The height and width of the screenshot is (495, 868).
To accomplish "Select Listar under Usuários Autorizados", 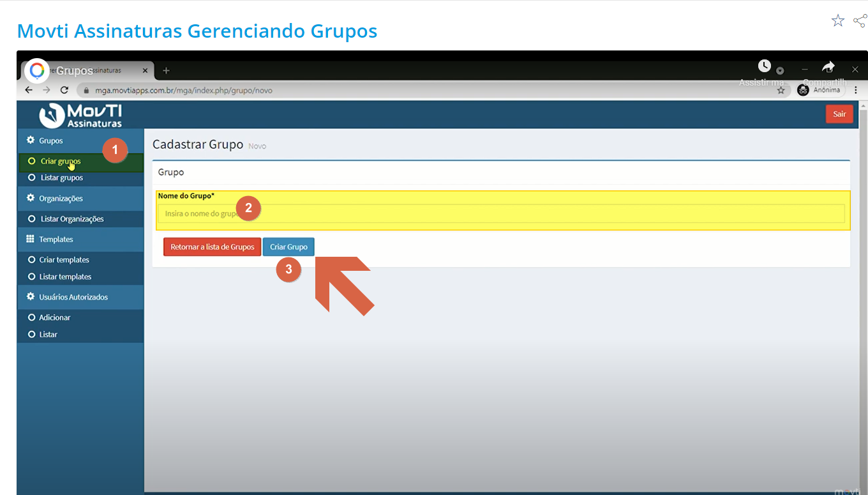I will [x=80, y=334].
